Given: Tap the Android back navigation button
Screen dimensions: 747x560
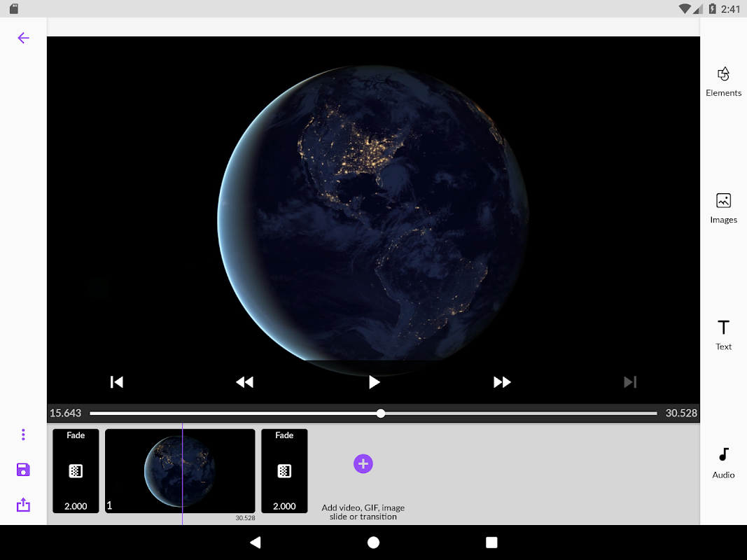Looking at the screenshot, I should point(256,542).
